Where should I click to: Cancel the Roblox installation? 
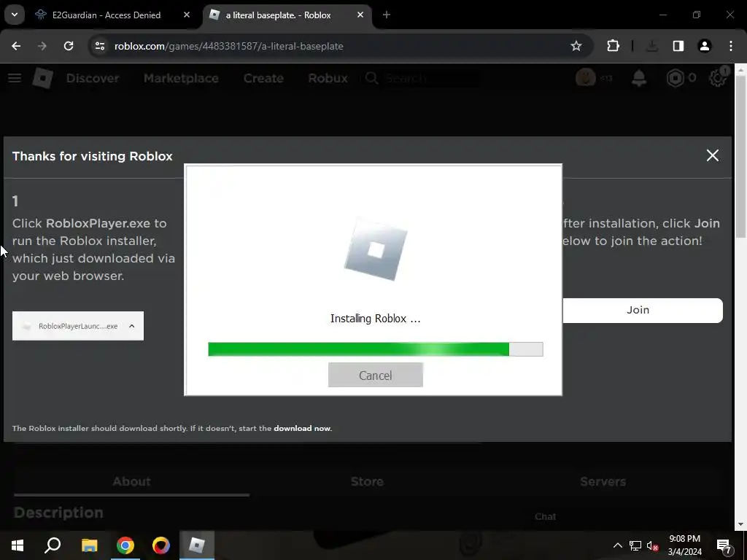(x=376, y=375)
